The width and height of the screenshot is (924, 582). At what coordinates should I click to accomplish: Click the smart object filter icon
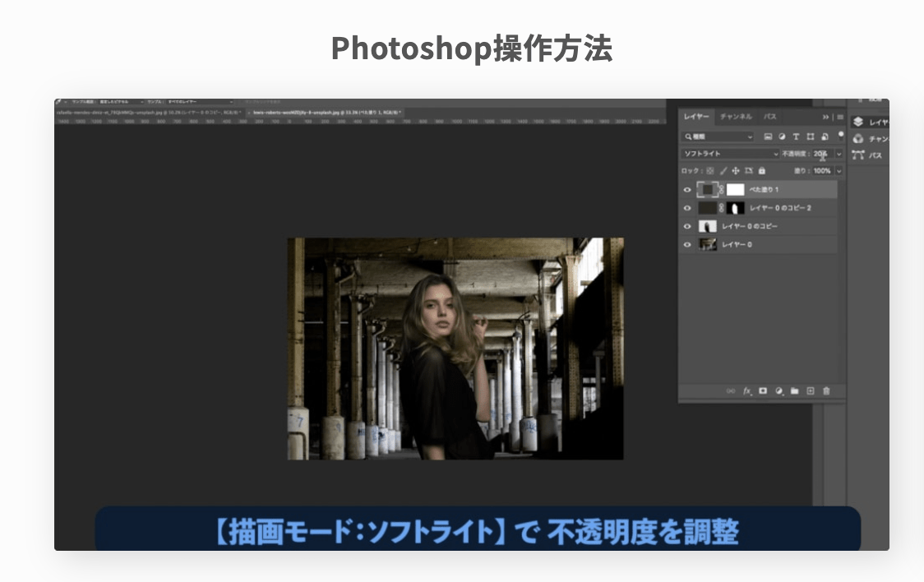tap(825, 136)
